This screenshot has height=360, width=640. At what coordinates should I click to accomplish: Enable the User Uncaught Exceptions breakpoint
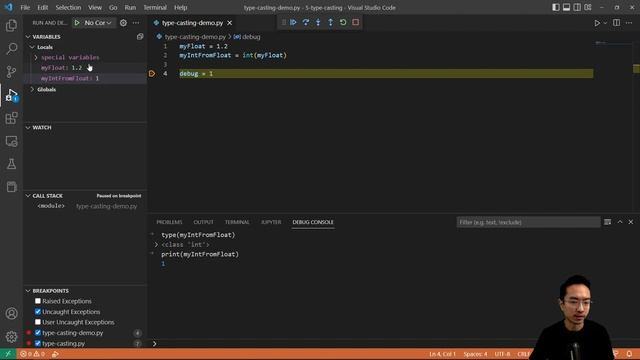click(38, 322)
